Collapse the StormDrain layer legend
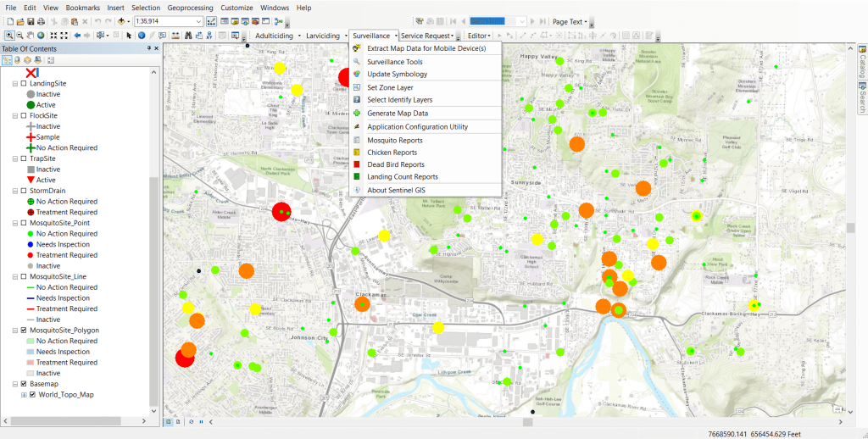 (x=15, y=191)
